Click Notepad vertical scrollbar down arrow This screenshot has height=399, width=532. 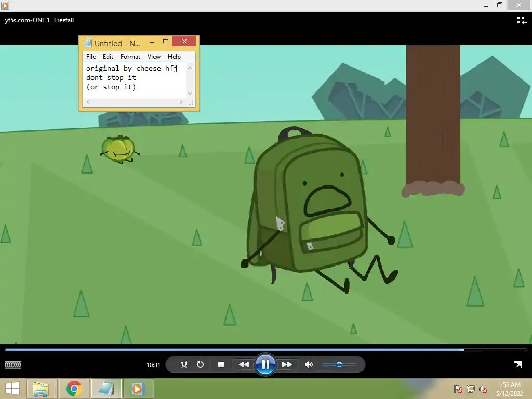click(x=190, y=94)
